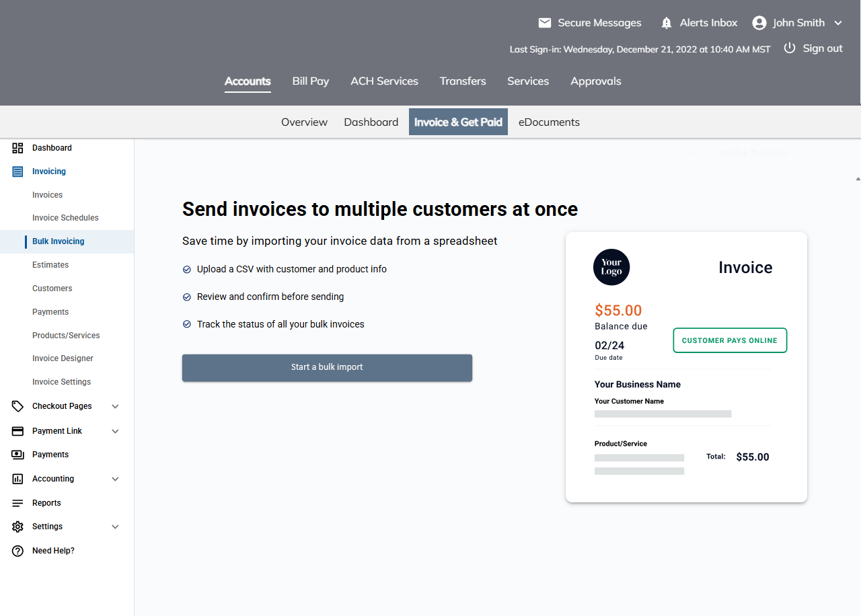The image size is (861, 616).
Task: Click the Customer Pays Online button
Action: [730, 340]
